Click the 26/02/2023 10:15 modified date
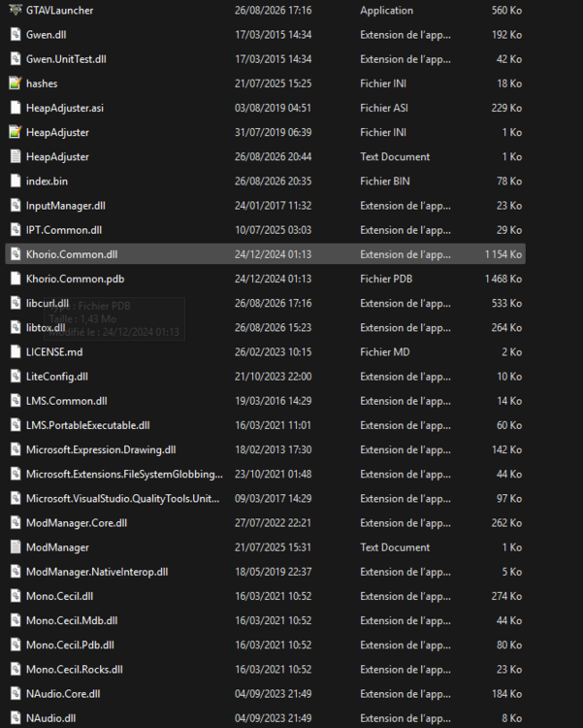583x728 pixels. pos(273,352)
